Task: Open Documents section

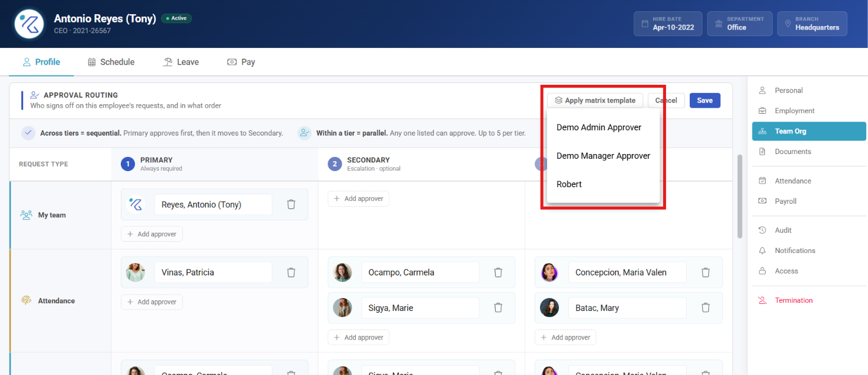Action: pyautogui.click(x=809, y=152)
